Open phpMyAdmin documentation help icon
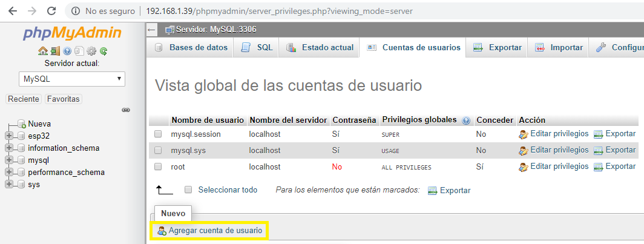 [67, 51]
